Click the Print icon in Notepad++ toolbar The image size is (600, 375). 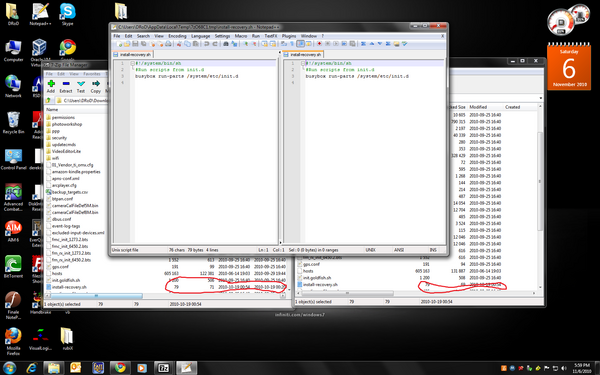coord(168,44)
